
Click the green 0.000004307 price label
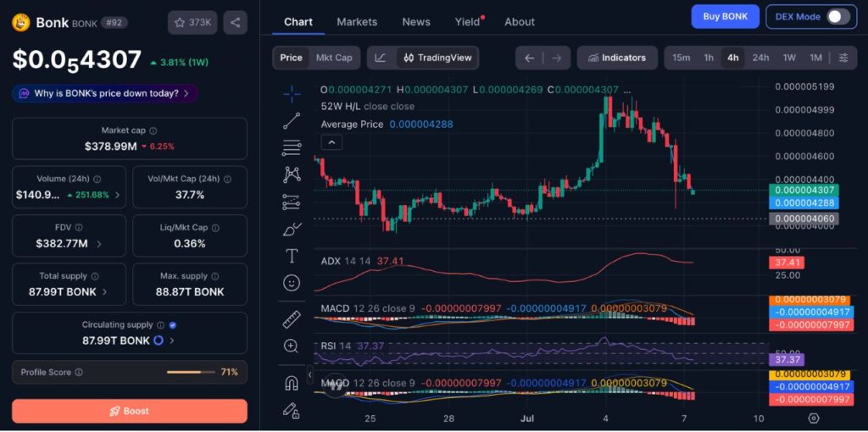804,190
